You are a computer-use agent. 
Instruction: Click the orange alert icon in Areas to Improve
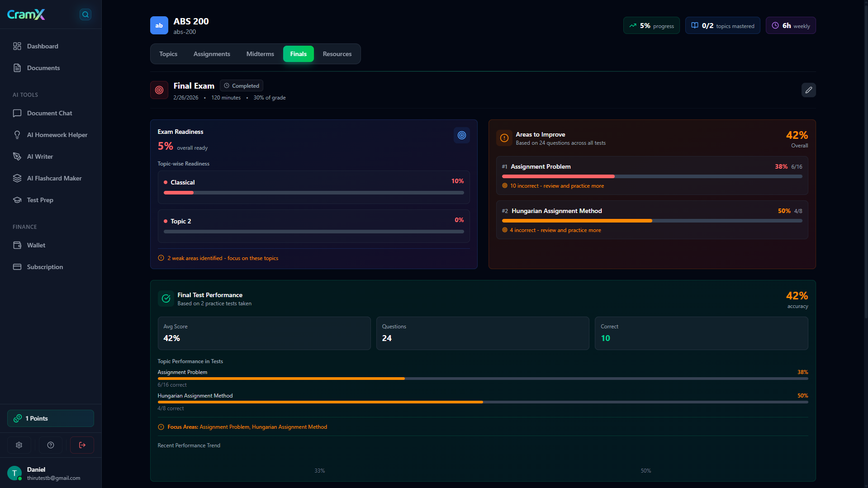[504, 138]
